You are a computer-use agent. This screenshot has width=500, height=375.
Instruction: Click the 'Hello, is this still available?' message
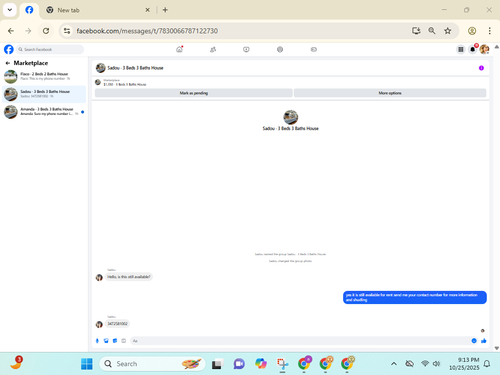129,277
